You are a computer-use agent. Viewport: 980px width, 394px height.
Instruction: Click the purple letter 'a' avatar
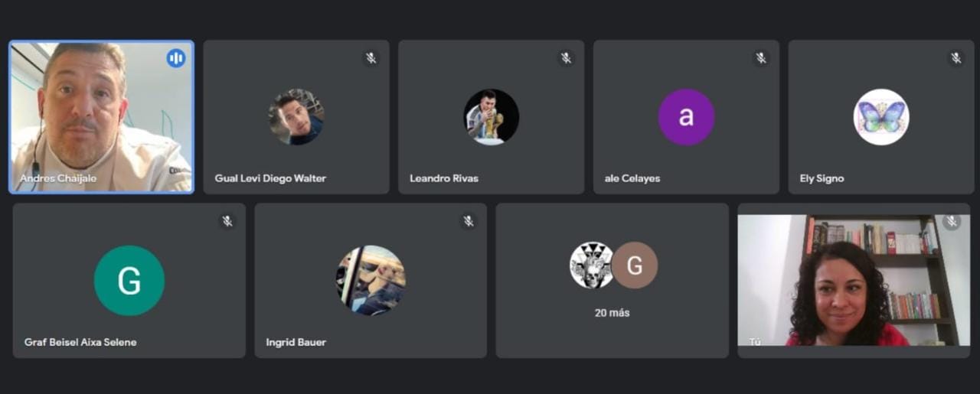click(x=687, y=117)
